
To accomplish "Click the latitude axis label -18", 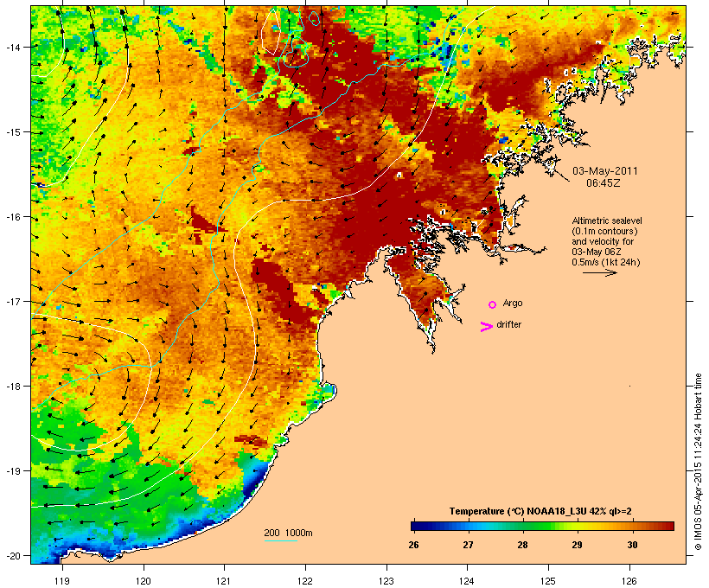I will 13,386.
